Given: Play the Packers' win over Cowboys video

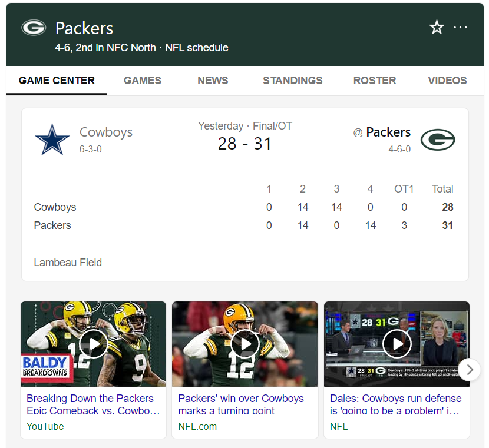Looking at the screenshot, I should 245,344.
